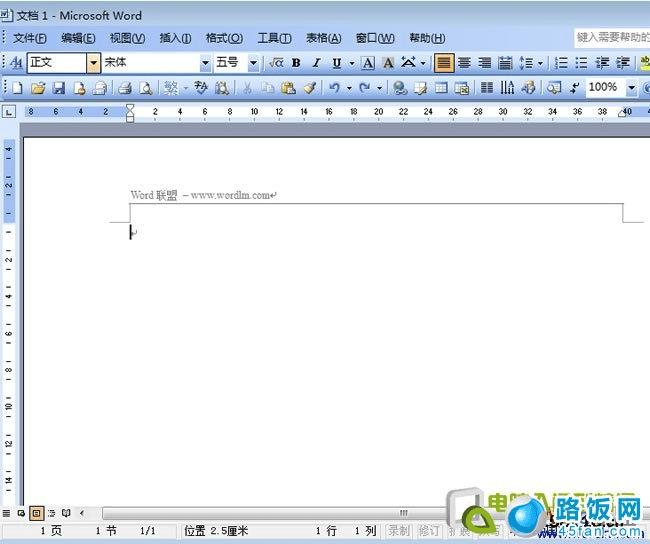The width and height of the screenshot is (650, 544).
Task: Open the undo history dropdown arrow
Action: coord(349,88)
